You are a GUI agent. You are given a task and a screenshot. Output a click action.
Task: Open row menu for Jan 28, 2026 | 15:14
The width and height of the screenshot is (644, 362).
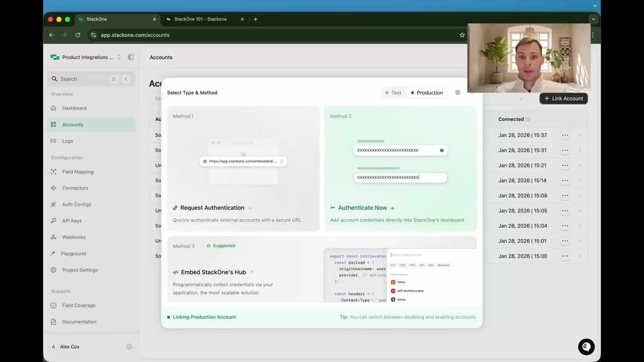coord(565,180)
